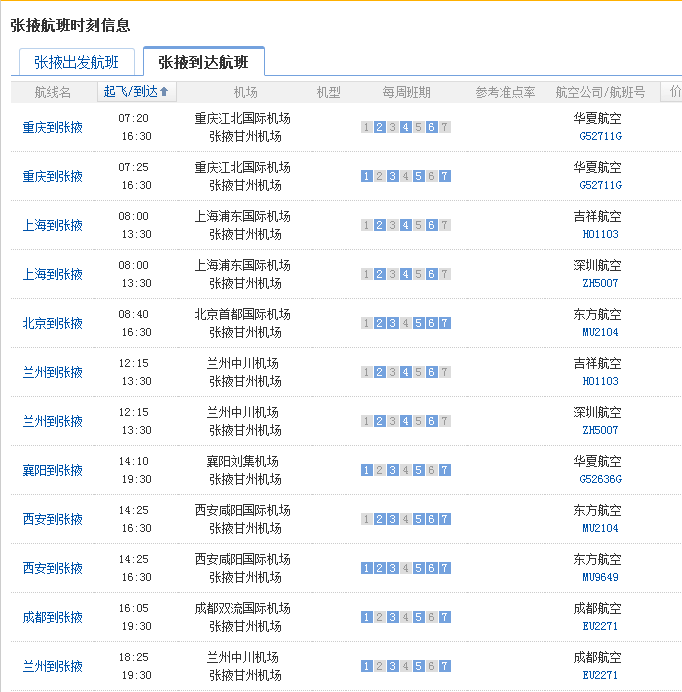Click the 每周班期 column header
Viewport: 682px width, 692px height.
(x=406, y=92)
